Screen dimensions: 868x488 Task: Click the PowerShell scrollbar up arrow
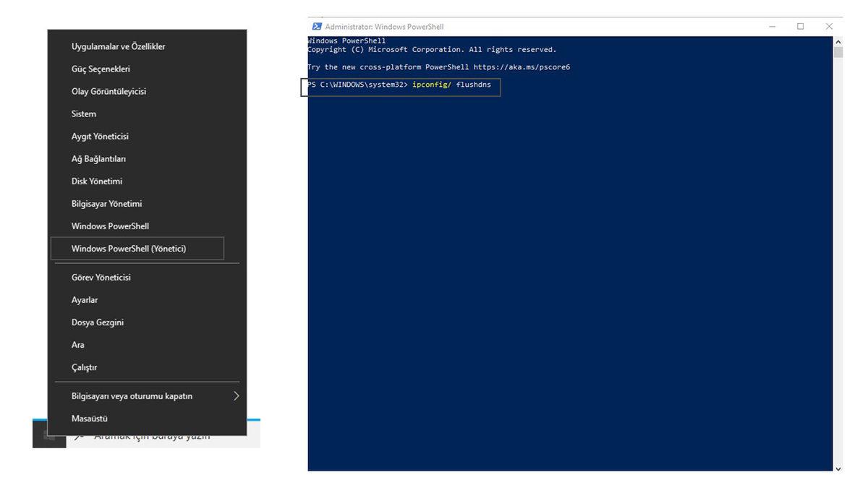(x=838, y=42)
